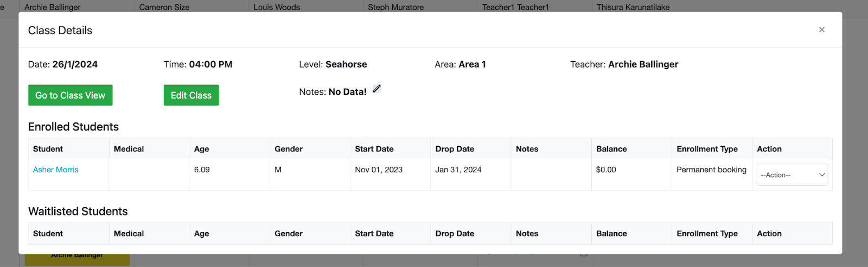Select Cameron Size teacher column behind dialog
Screen dimensions: 868x267
[x=164, y=7]
